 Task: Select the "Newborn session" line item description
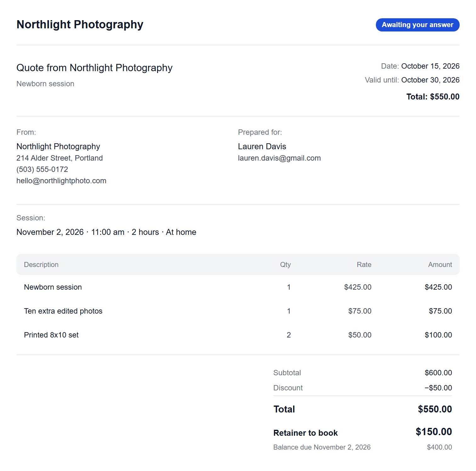(x=53, y=287)
